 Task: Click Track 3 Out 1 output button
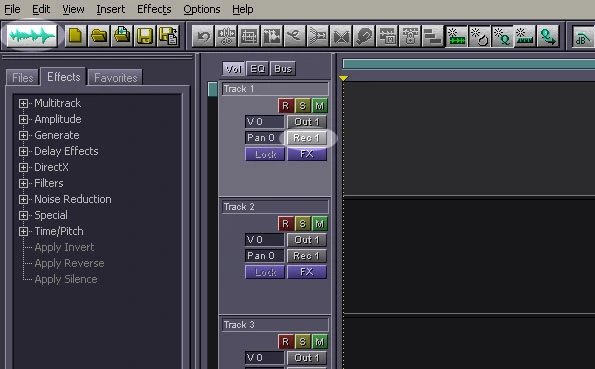tap(307, 358)
